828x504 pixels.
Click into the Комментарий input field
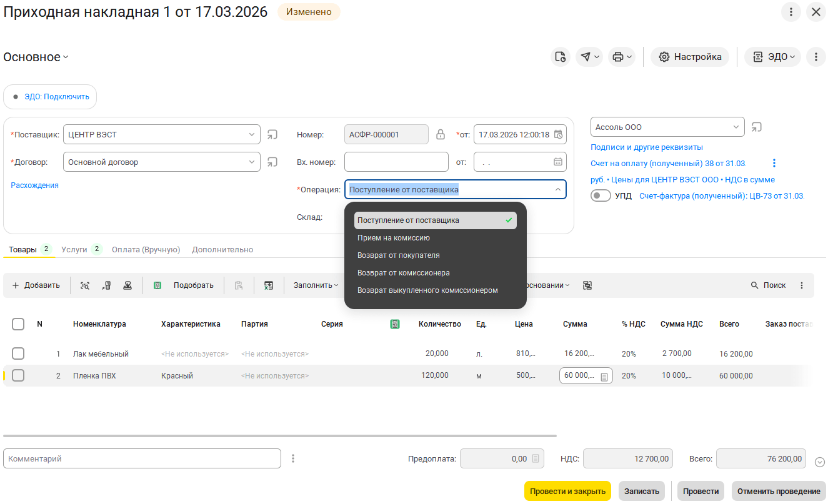(142, 458)
